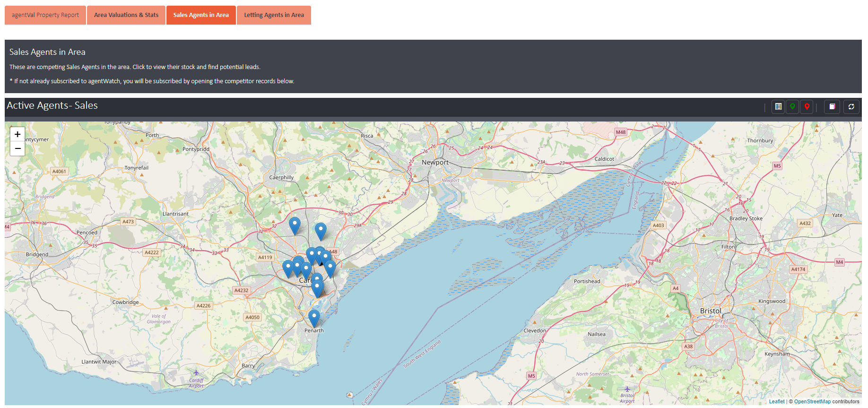Click the Newport label on the map
This screenshot has height=408, width=868.
[x=435, y=163]
